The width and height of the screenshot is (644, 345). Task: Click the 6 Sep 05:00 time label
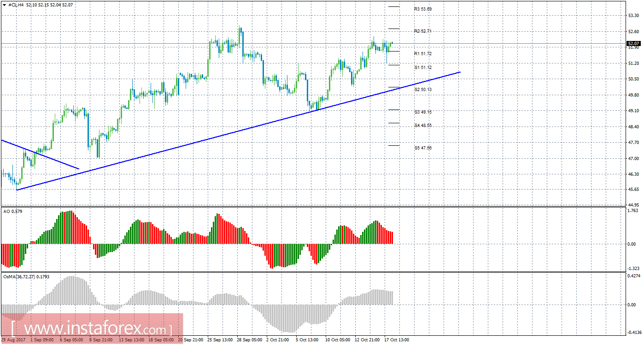click(x=71, y=340)
